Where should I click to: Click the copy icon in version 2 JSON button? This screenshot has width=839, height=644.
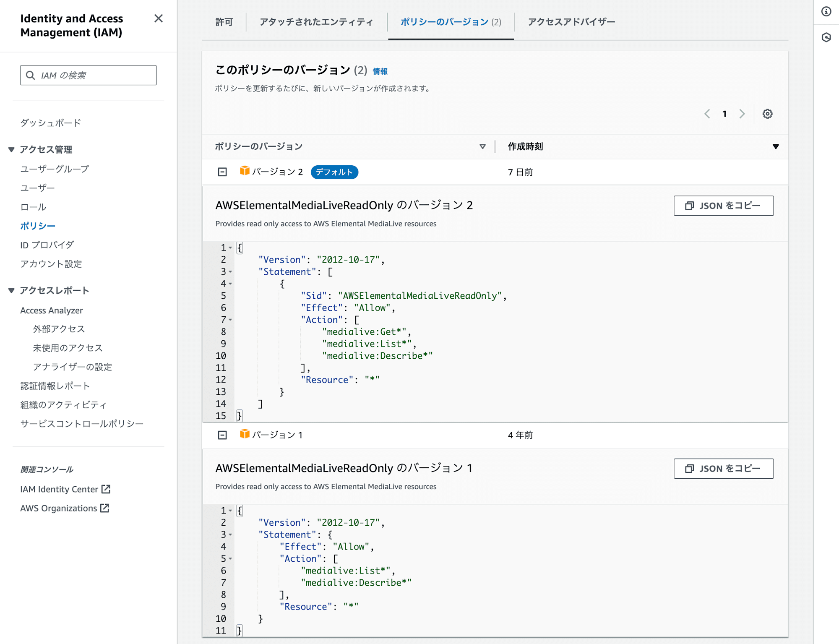click(689, 206)
